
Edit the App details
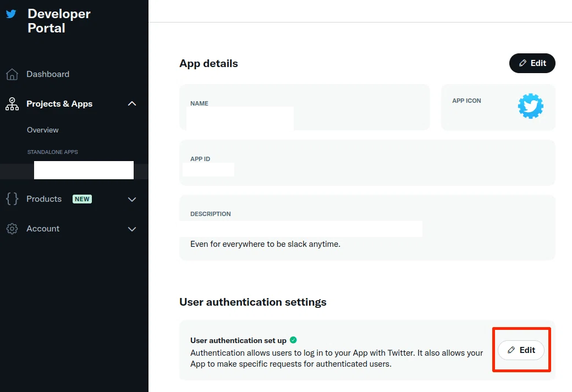[x=532, y=63]
